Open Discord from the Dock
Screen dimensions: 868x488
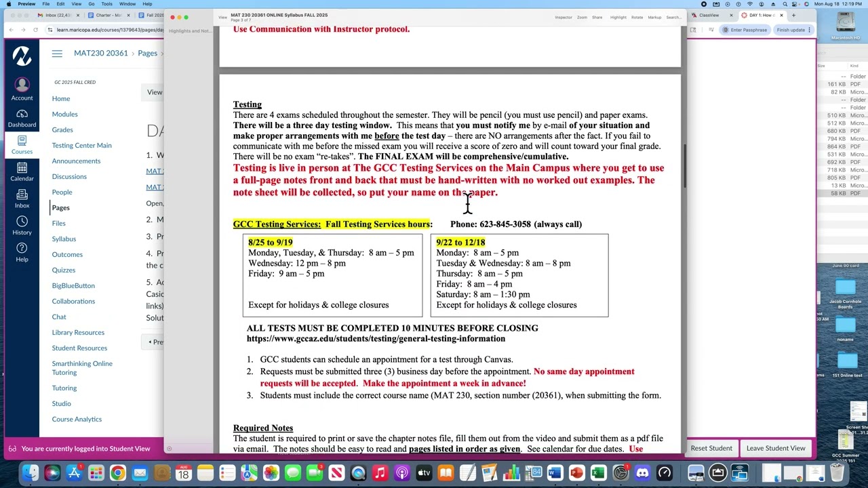(x=642, y=473)
